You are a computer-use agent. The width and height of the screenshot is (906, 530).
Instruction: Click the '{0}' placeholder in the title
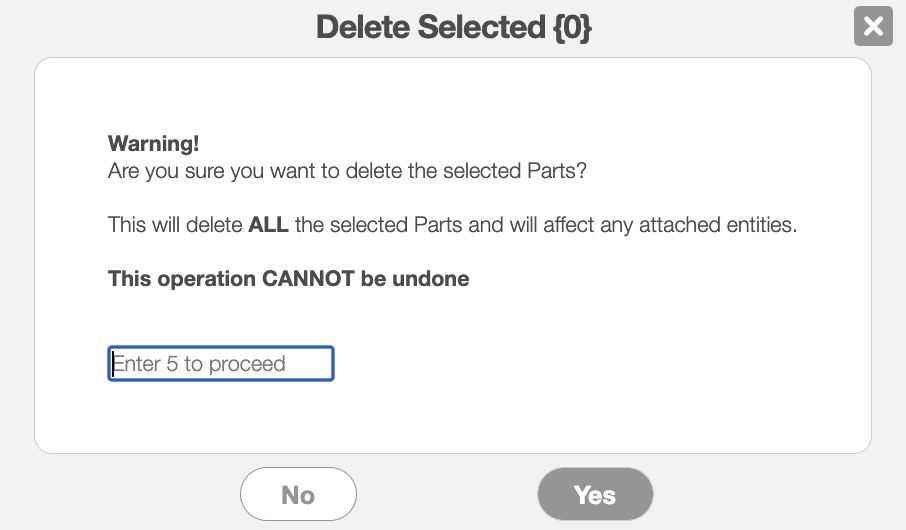(570, 27)
